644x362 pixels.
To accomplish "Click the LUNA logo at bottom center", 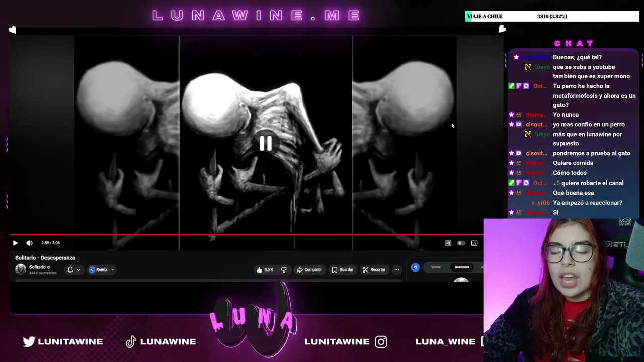I will tap(253, 319).
